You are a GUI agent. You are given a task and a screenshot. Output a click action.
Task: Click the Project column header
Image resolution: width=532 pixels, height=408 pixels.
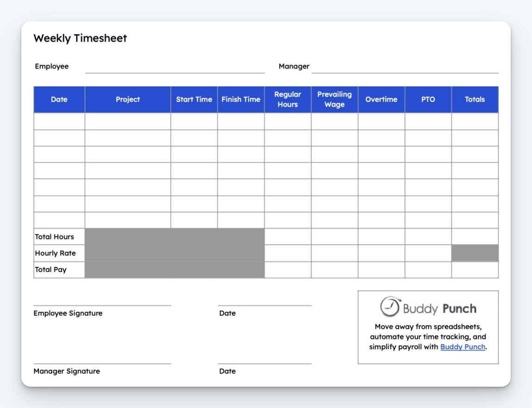(x=128, y=99)
